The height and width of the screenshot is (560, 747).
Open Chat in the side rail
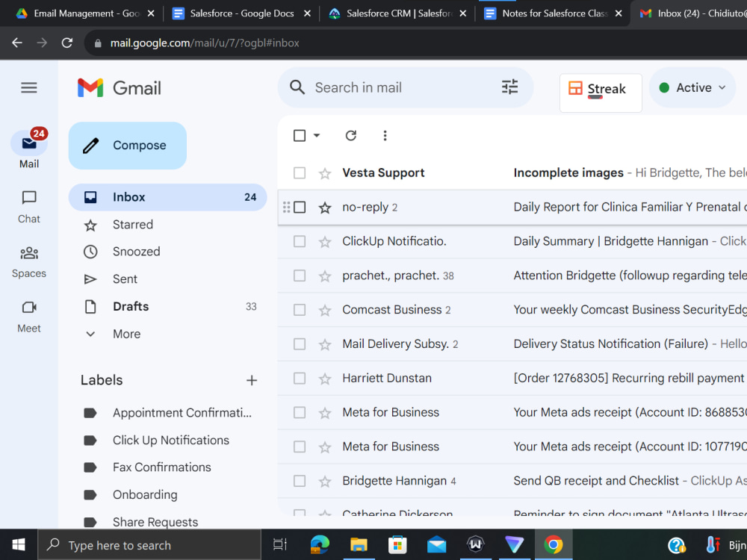point(29,207)
